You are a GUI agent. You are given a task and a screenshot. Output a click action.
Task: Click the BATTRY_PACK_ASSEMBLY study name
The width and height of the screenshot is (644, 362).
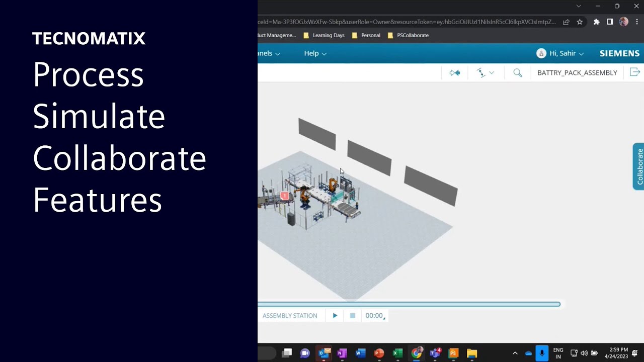[577, 73]
